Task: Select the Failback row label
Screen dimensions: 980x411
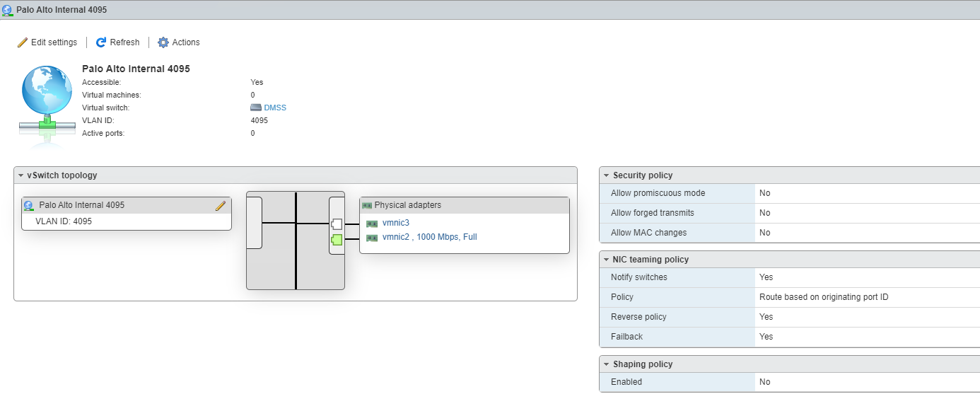Action: click(x=626, y=337)
